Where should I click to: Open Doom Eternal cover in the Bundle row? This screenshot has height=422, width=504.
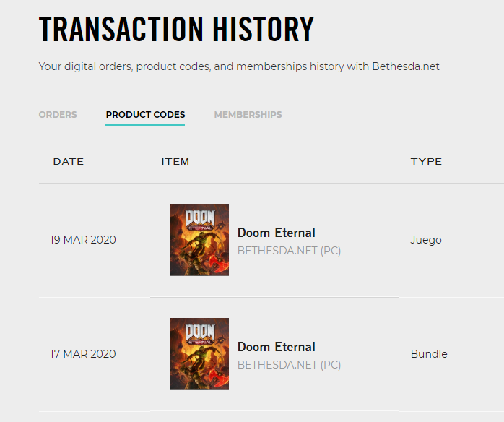[x=199, y=354]
